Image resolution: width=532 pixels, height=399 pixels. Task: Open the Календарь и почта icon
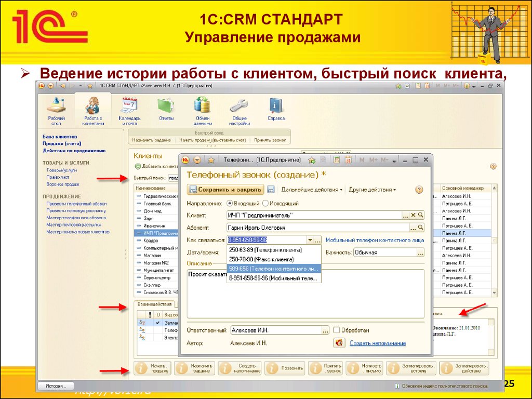(129, 106)
